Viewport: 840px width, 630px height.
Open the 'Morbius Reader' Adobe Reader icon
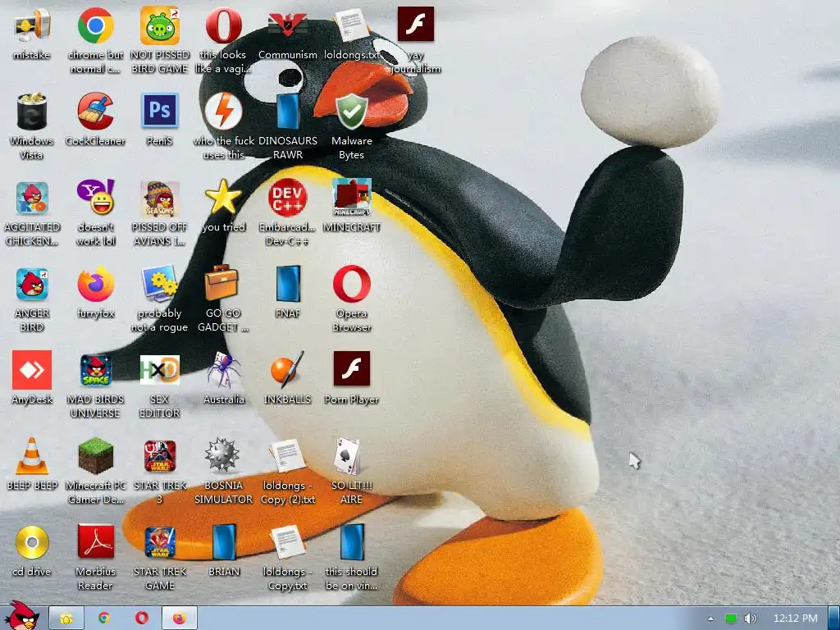95,541
